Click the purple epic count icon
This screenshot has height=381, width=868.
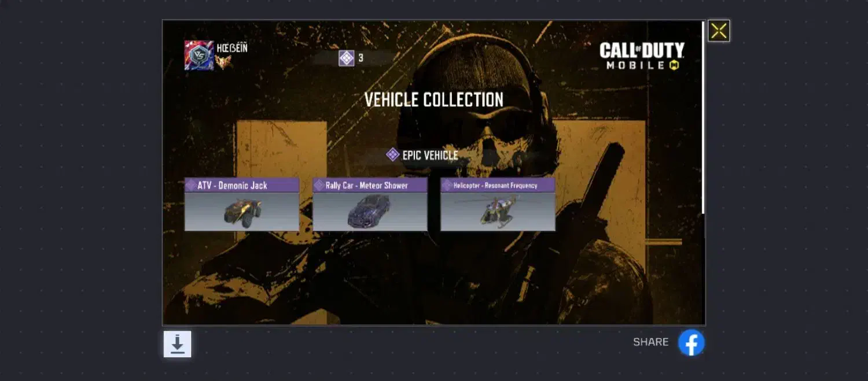click(346, 58)
